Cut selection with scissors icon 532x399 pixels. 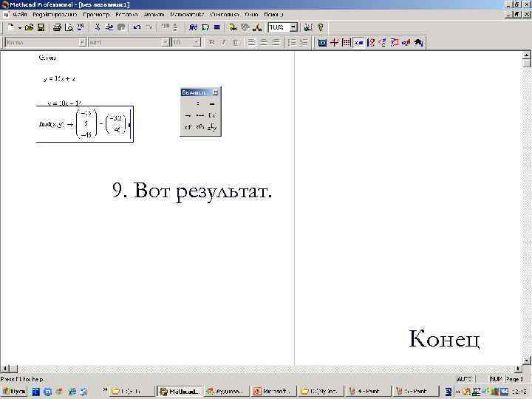point(98,27)
